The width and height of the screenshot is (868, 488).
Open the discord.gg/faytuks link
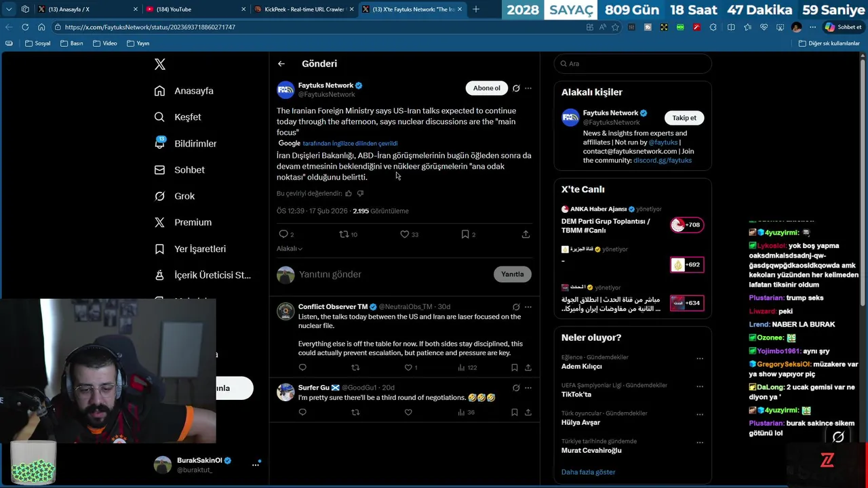coord(663,161)
